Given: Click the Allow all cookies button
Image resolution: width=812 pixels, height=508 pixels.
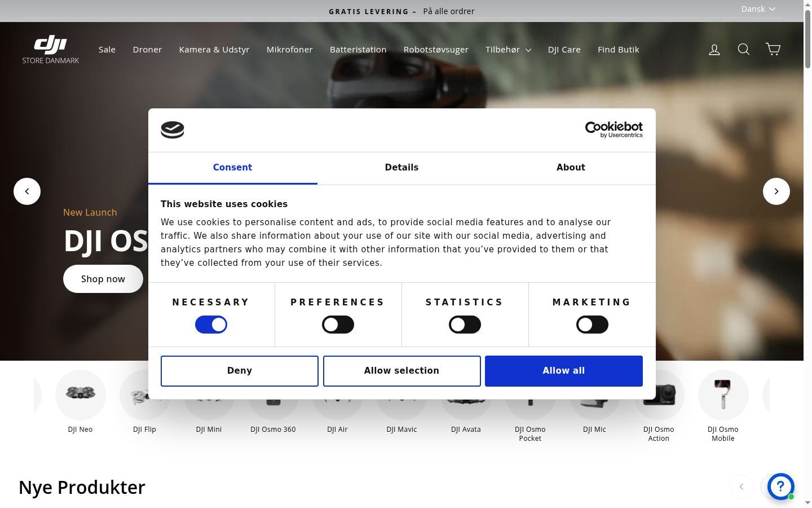Looking at the screenshot, I should pos(564,371).
